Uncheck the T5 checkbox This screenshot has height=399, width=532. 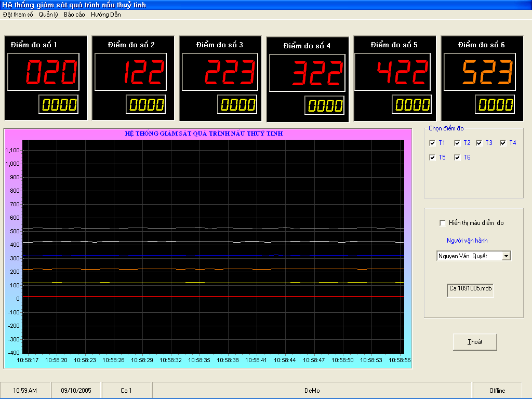click(432, 157)
